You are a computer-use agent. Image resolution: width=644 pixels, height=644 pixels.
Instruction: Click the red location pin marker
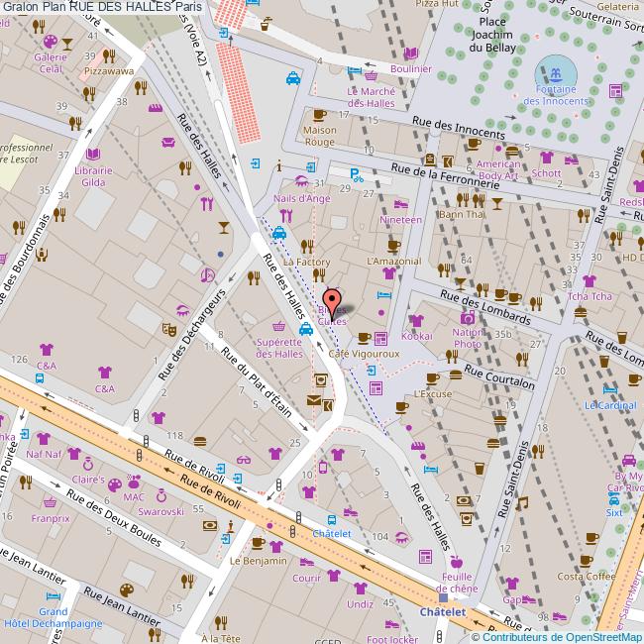(x=332, y=301)
